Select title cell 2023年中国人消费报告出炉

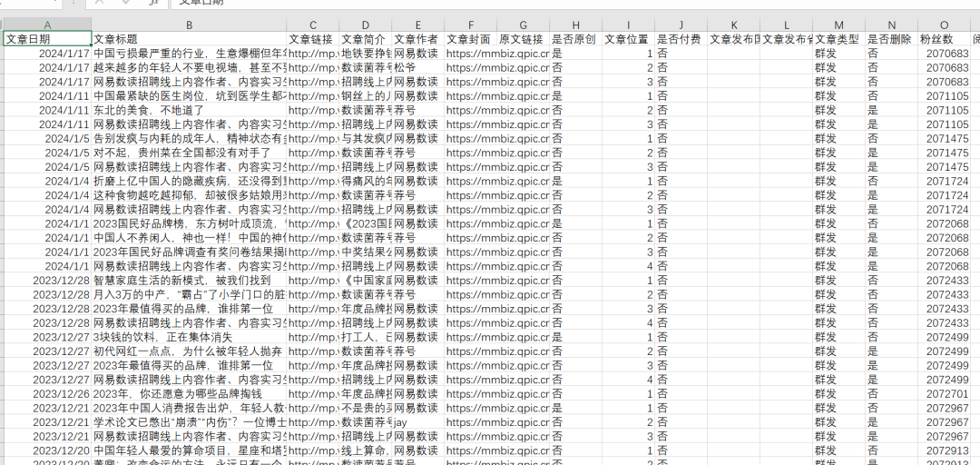click(190, 408)
